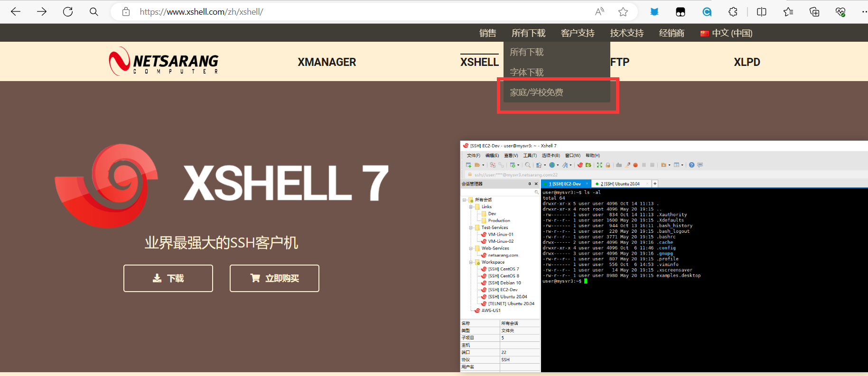The width and height of the screenshot is (868, 376).
Task: Start read aloud from the address bar
Action: pos(600,12)
